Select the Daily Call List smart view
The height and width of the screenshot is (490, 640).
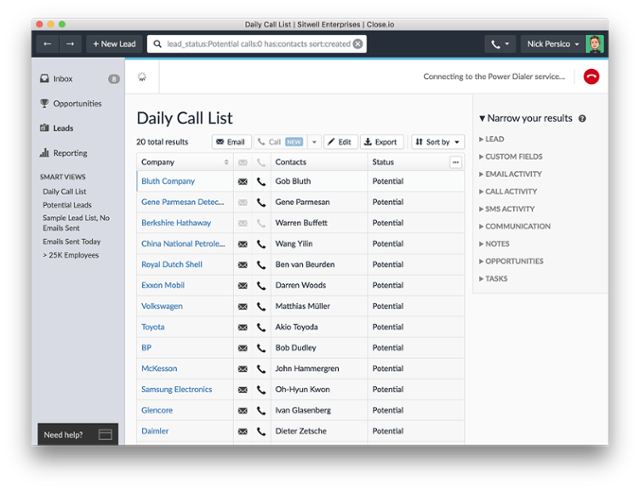(x=64, y=192)
